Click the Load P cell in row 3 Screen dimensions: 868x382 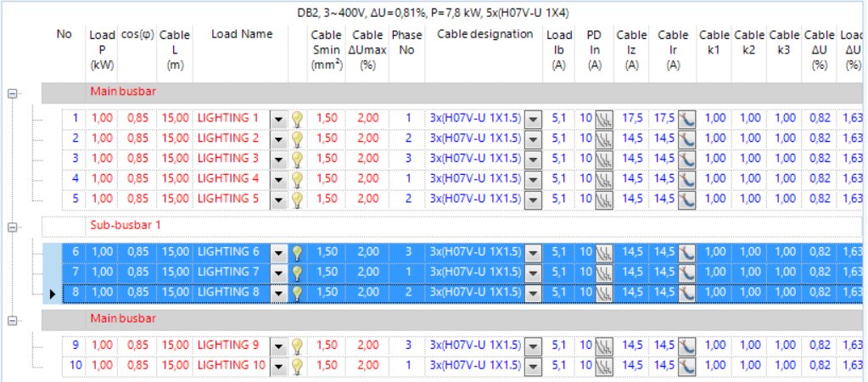point(101,159)
